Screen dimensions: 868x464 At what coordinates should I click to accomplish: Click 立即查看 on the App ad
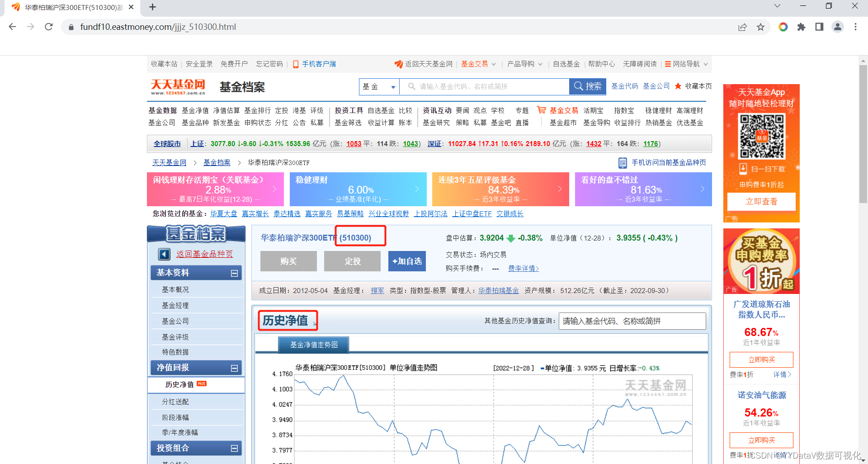pos(761,202)
